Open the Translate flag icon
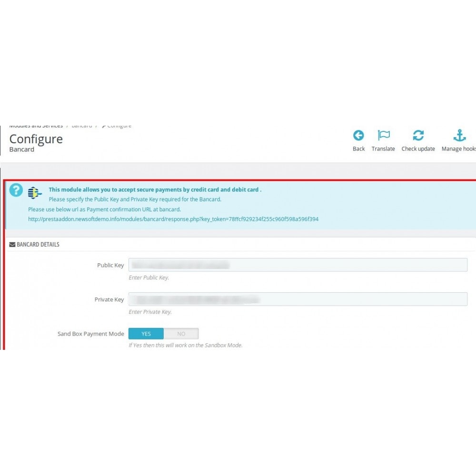 [384, 135]
